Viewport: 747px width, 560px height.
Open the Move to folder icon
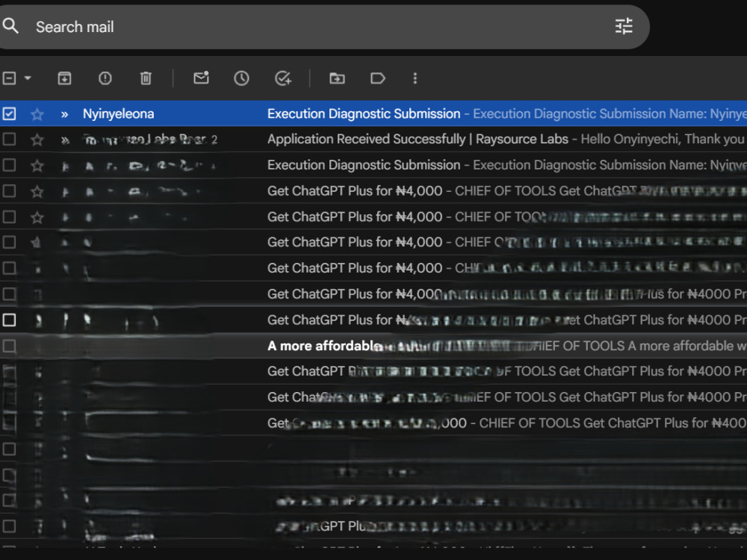tap(338, 78)
